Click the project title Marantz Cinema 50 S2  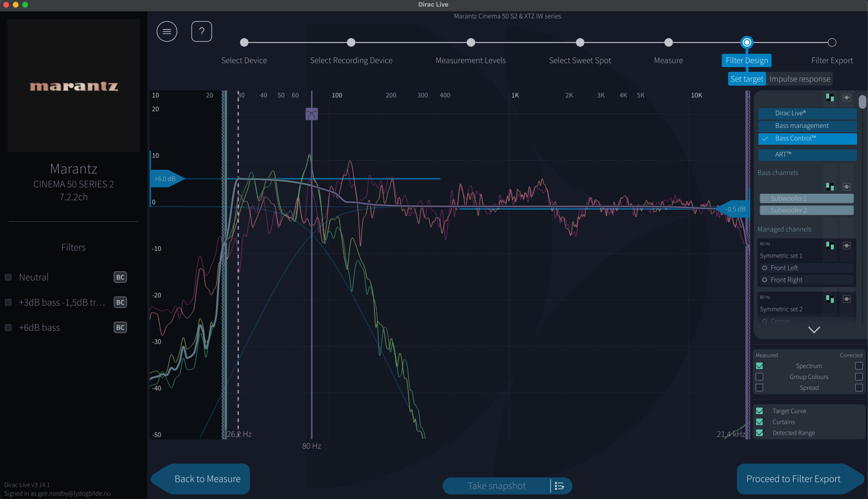508,16
